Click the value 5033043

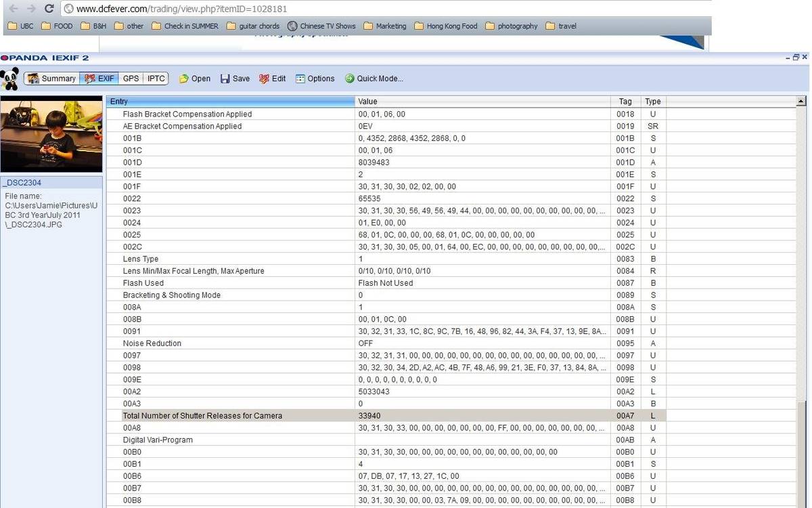(374, 391)
